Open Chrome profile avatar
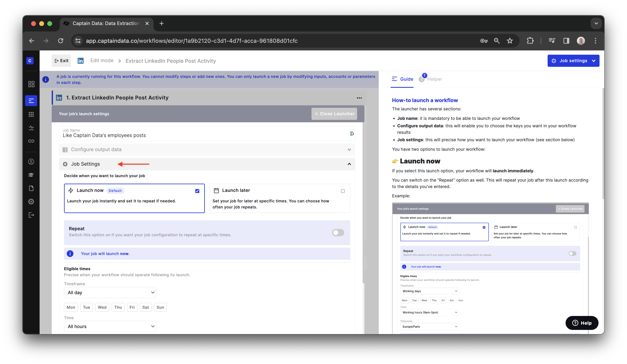Image resolution: width=627 pixels, height=364 pixels. click(581, 41)
